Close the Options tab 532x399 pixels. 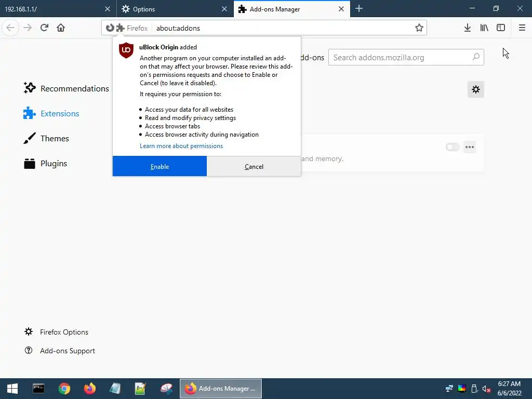(224, 9)
